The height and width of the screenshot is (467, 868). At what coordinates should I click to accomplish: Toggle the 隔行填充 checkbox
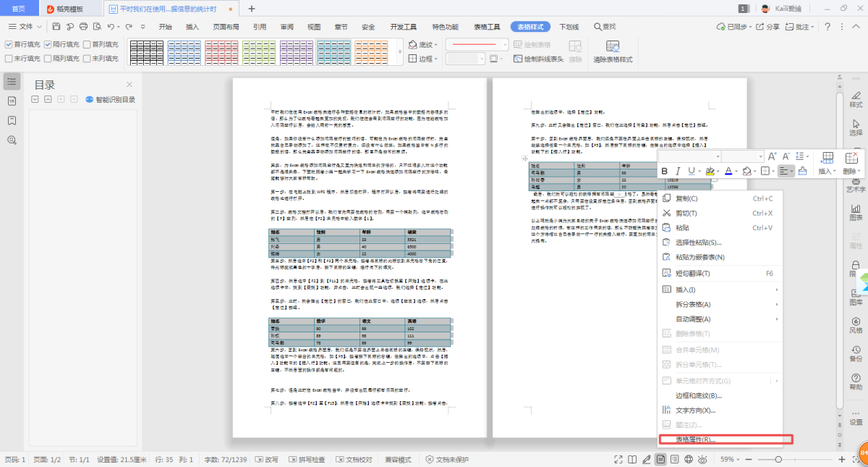point(48,44)
